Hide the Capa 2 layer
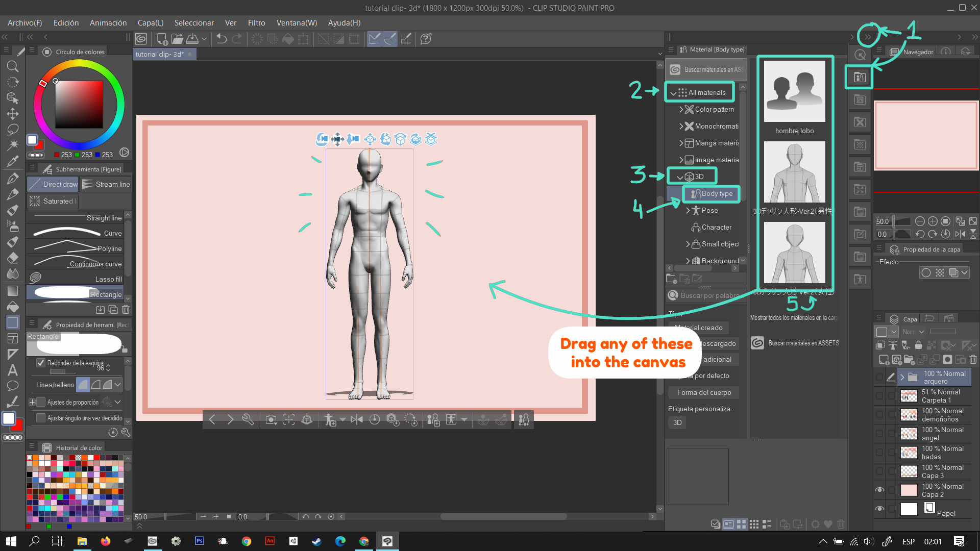The height and width of the screenshot is (551, 980). click(x=879, y=490)
